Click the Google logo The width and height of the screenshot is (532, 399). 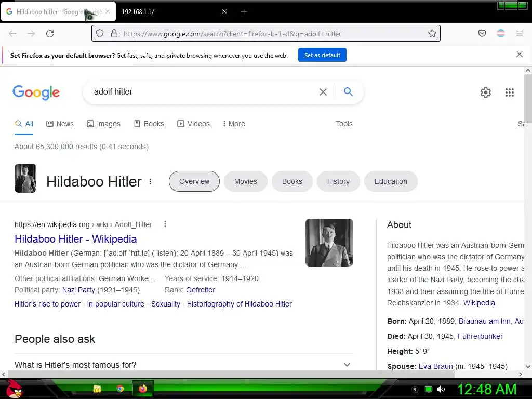pos(36,92)
